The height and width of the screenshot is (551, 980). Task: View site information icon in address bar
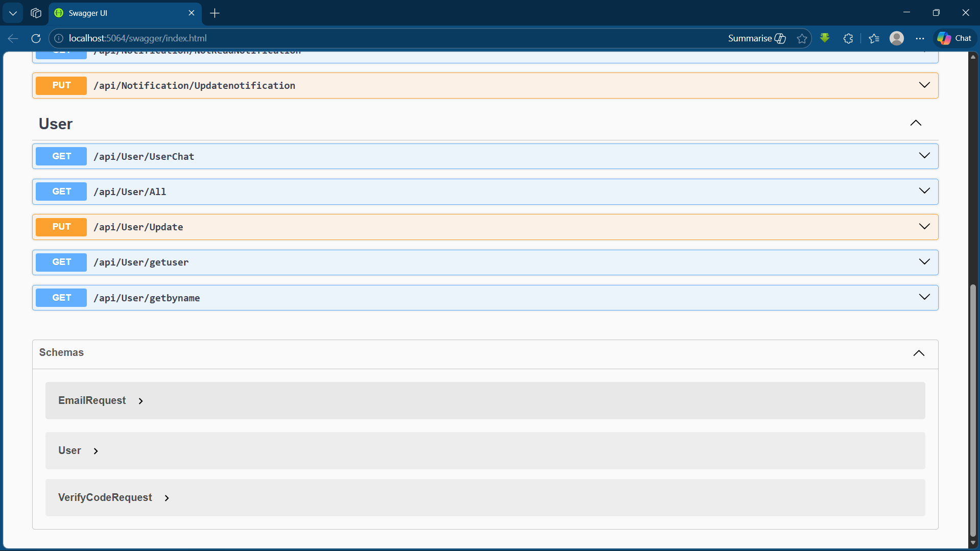(x=59, y=38)
